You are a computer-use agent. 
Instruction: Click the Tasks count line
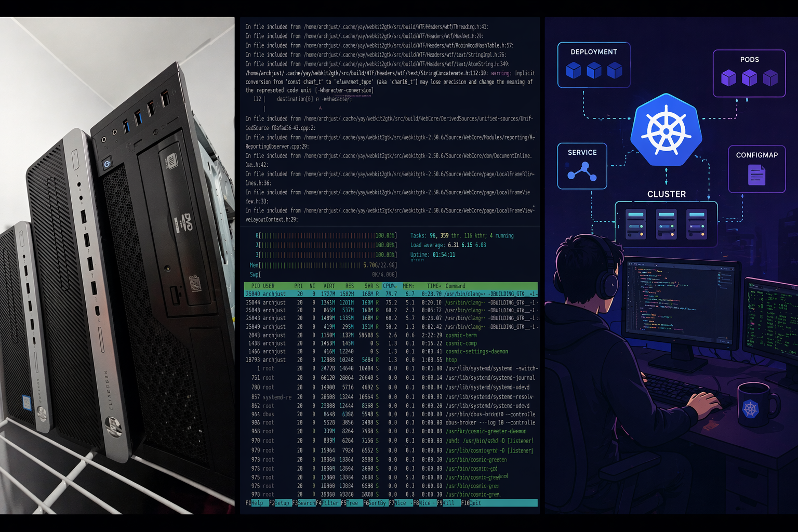click(462, 236)
